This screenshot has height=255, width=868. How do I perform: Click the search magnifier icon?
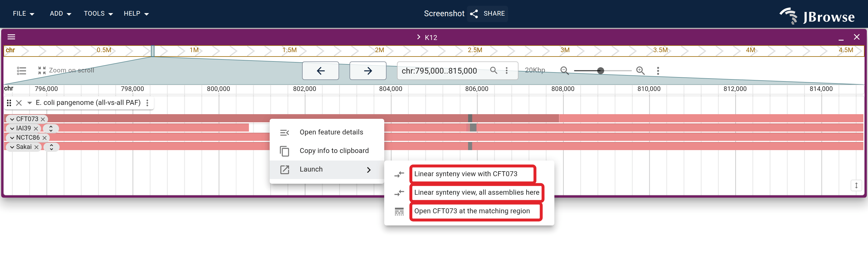(x=494, y=70)
